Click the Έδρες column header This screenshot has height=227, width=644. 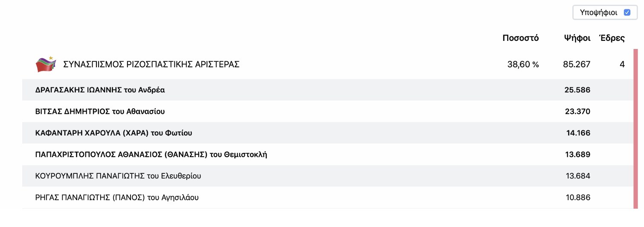coord(612,38)
